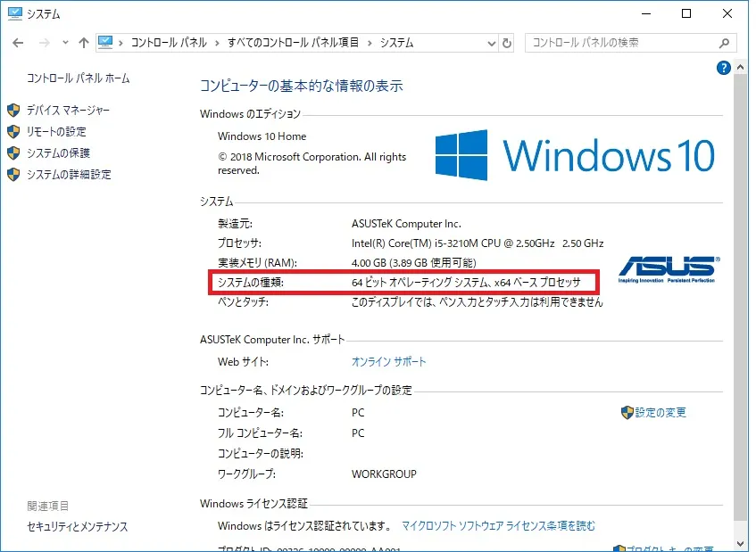The height and width of the screenshot is (552, 756).
Task: Click the システム window title icon
Action: pos(15,13)
